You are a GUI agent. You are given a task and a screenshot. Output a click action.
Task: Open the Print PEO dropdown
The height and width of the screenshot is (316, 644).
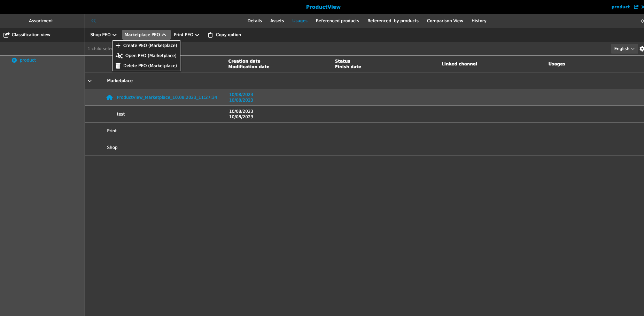(186, 35)
